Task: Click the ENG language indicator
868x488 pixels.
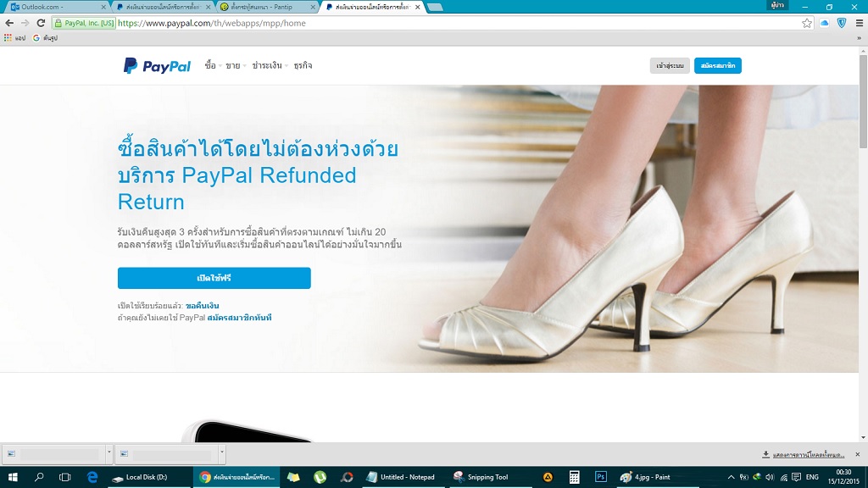Action: coord(812,477)
